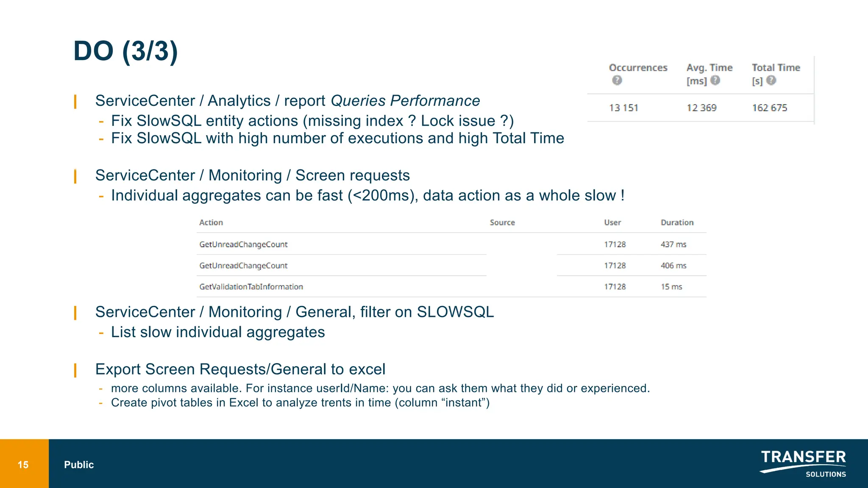Click the Fix SlowSQL entity actions line
This screenshot has width=868, height=488.
[312, 121]
